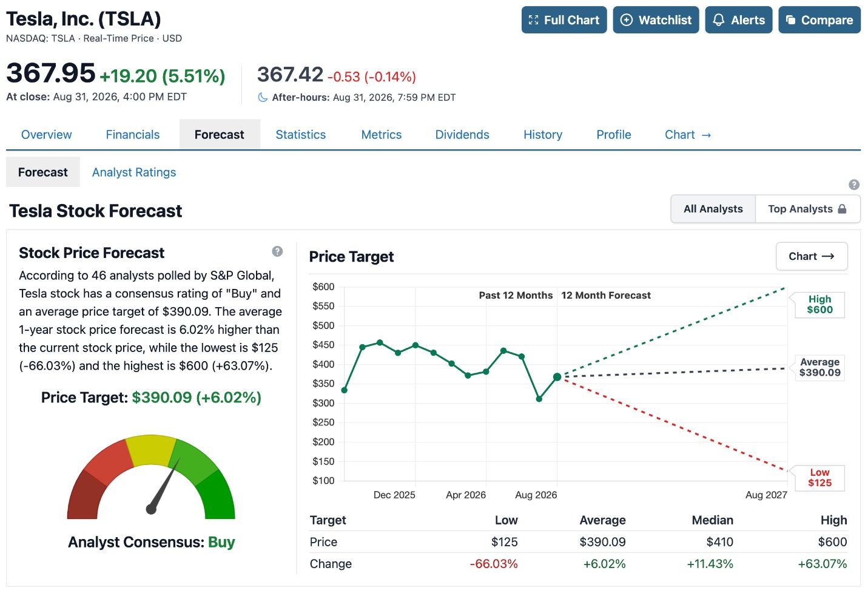Open the History tab
This screenshot has width=868, height=593.
click(x=543, y=135)
